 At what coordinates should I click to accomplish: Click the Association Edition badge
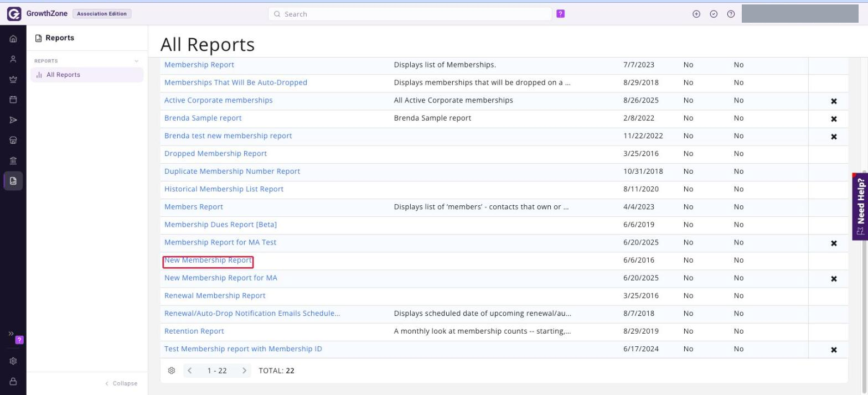pos(102,14)
